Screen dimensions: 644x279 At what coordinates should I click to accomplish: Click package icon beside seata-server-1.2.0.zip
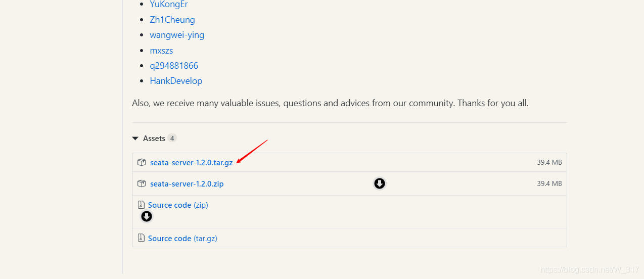pos(142,184)
